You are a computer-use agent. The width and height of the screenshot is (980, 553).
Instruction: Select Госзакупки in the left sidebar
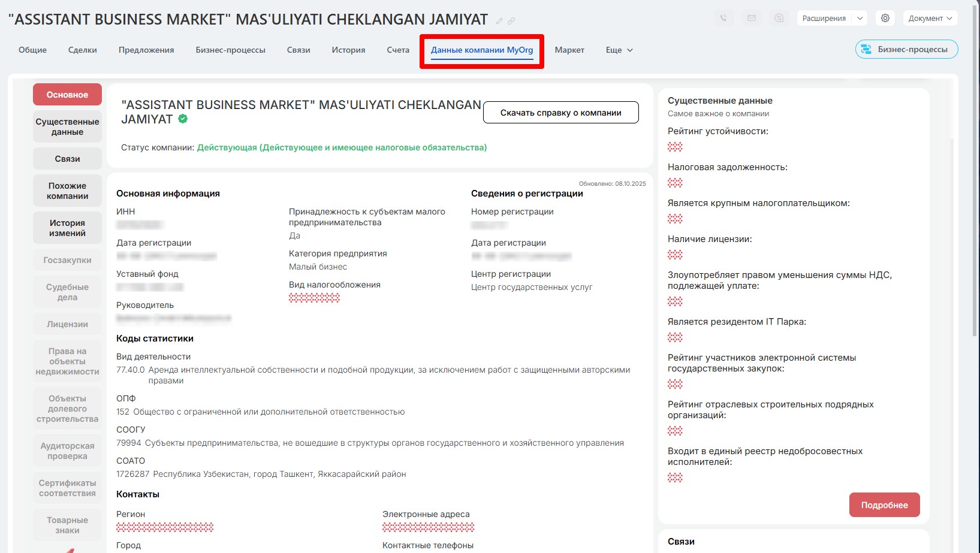pos(67,260)
